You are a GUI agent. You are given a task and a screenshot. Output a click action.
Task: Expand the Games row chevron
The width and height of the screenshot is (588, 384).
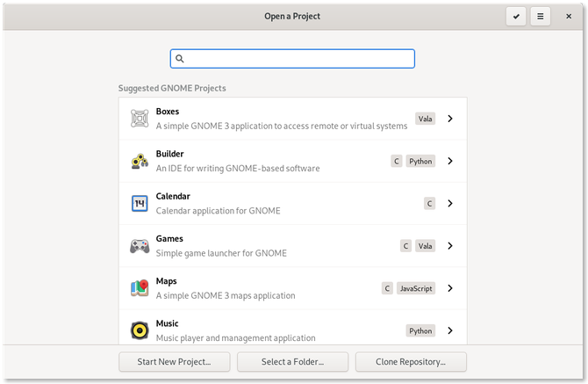tap(450, 246)
